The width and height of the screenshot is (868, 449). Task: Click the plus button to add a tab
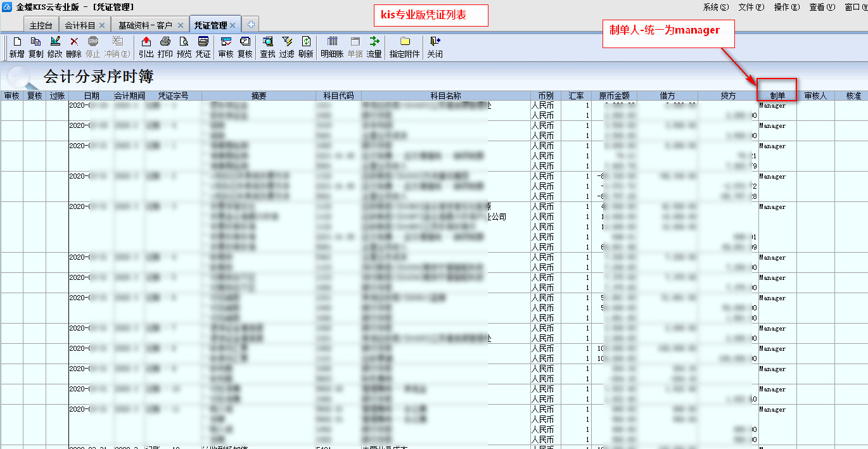pyautogui.click(x=251, y=25)
